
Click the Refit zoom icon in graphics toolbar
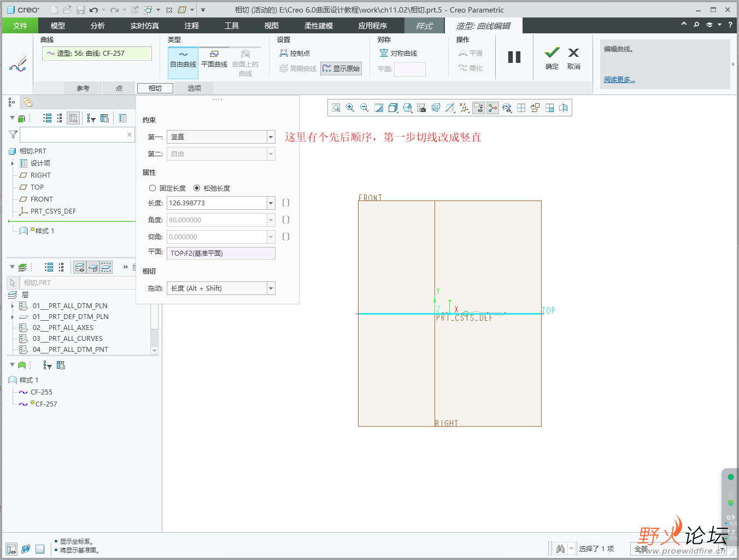pos(336,108)
